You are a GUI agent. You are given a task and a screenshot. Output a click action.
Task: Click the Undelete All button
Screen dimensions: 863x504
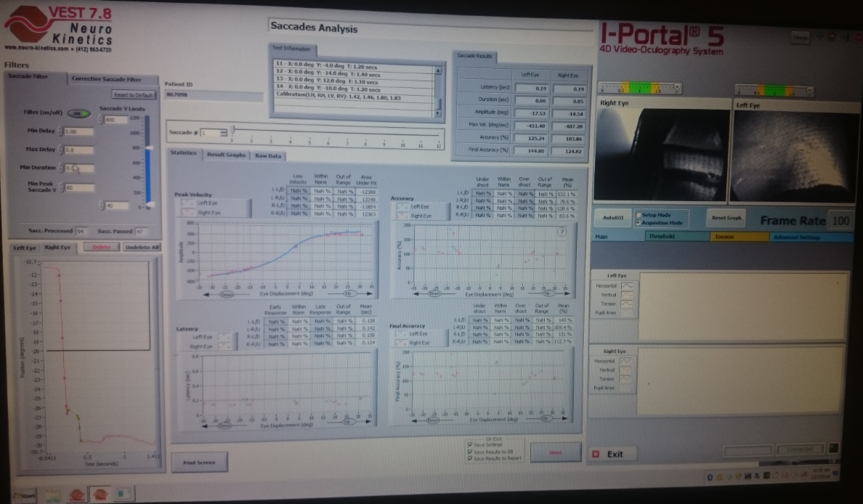click(x=142, y=247)
